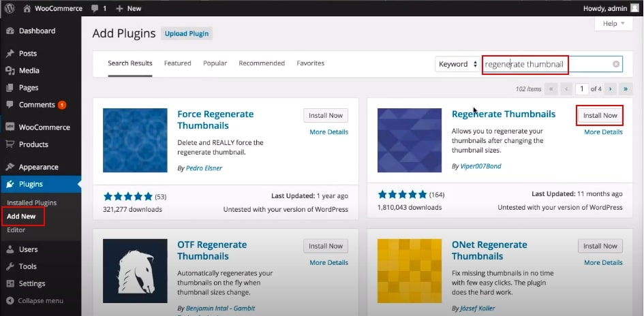The image size is (644, 316).
Task: Go to previous results page
Action: click(x=566, y=89)
